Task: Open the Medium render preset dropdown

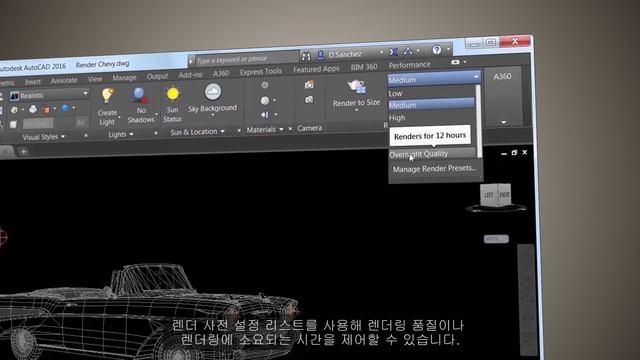Action: 434,80
